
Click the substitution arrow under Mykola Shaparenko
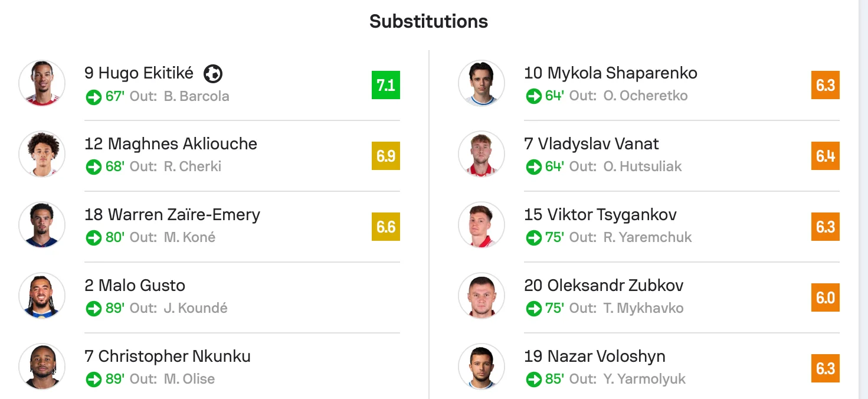point(534,97)
